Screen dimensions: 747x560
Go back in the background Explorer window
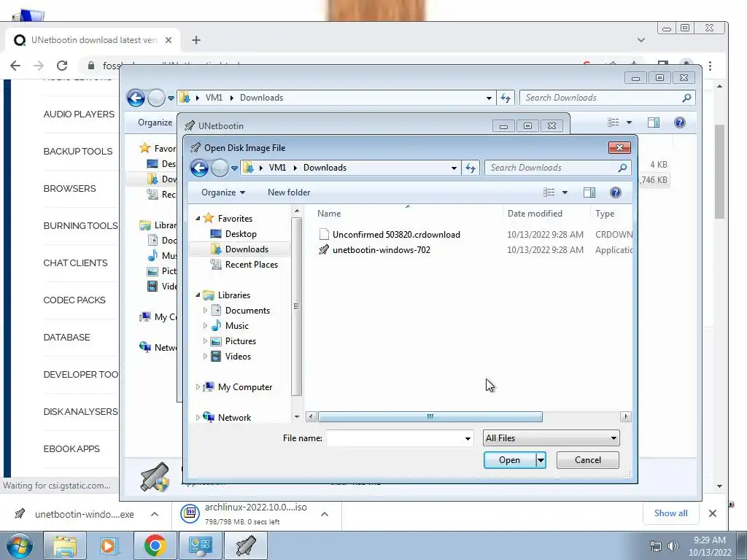click(x=136, y=98)
